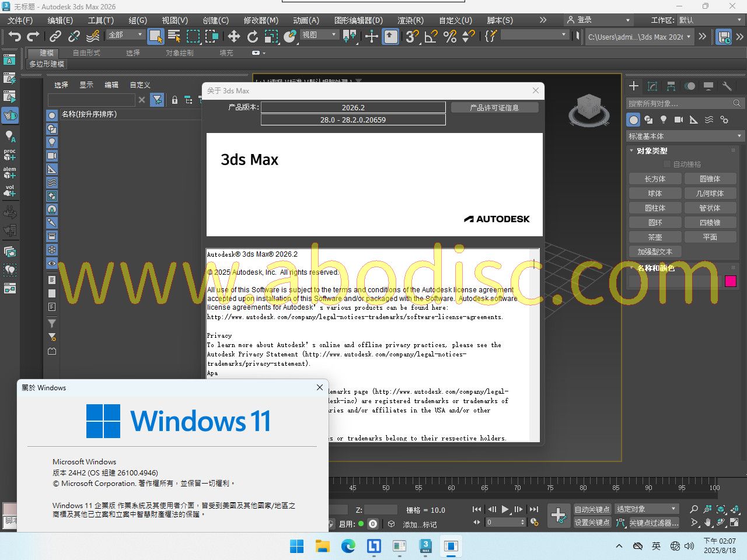The width and height of the screenshot is (747, 560).
Task: Click the 加强型文本 create button
Action: (x=655, y=251)
